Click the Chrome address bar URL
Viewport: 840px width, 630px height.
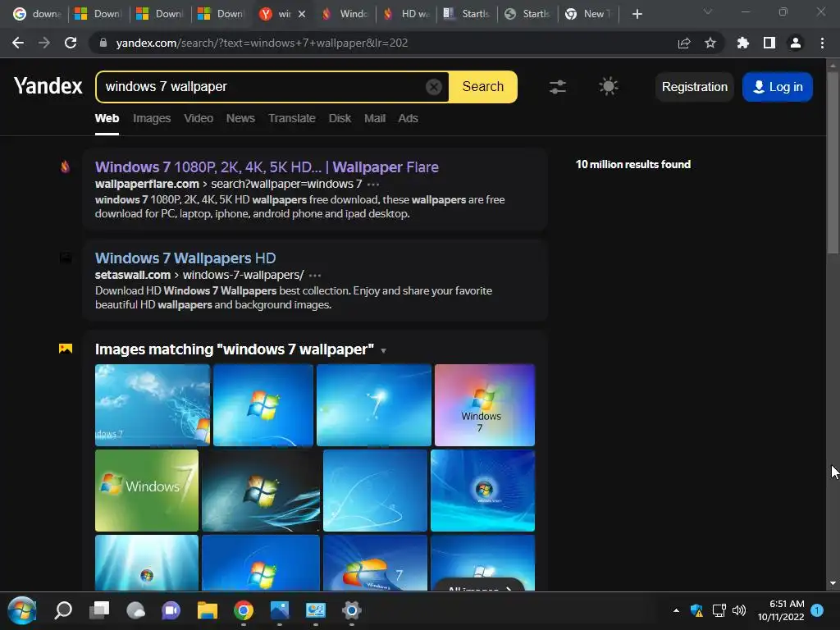click(x=262, y=43)
